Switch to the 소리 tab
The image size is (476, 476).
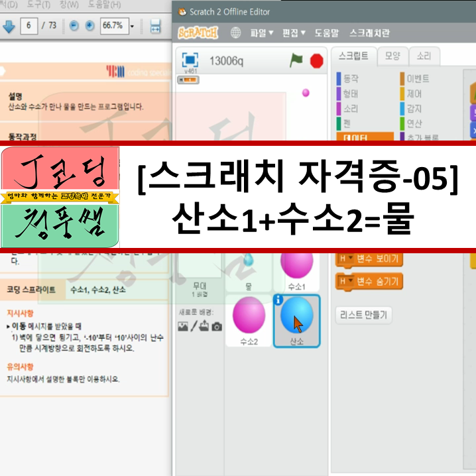(424, 56)
